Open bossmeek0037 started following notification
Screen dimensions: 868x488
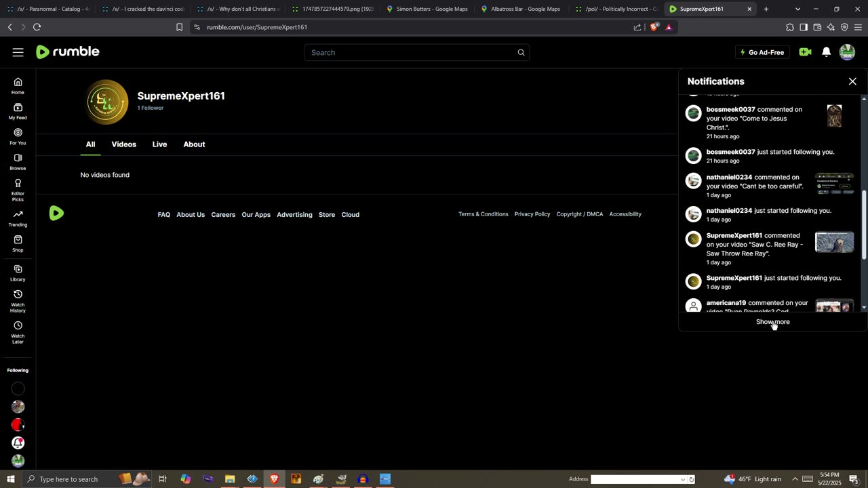(770, 156)
